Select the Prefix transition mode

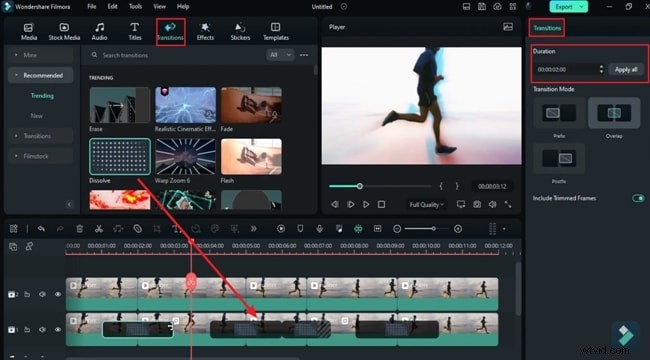(x=559, y=113)
